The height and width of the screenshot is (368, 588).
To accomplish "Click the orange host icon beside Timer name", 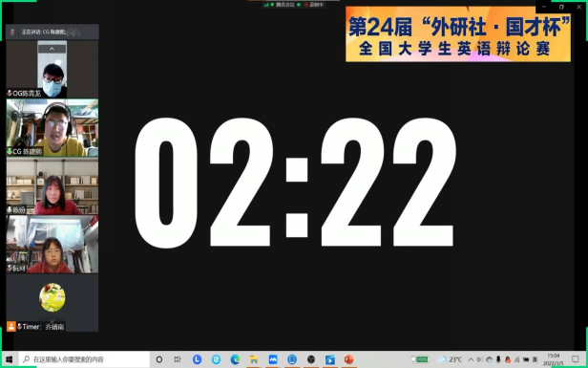I will pos(11,326).
